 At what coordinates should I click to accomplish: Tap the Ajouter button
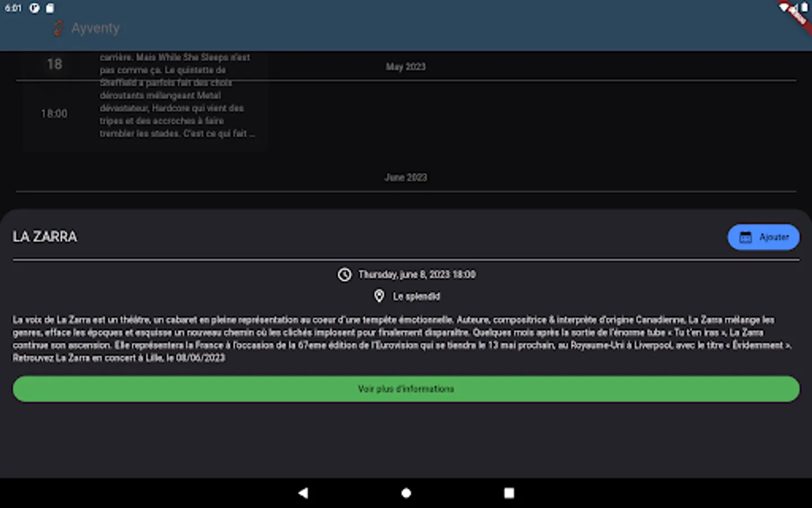[764, 237]
